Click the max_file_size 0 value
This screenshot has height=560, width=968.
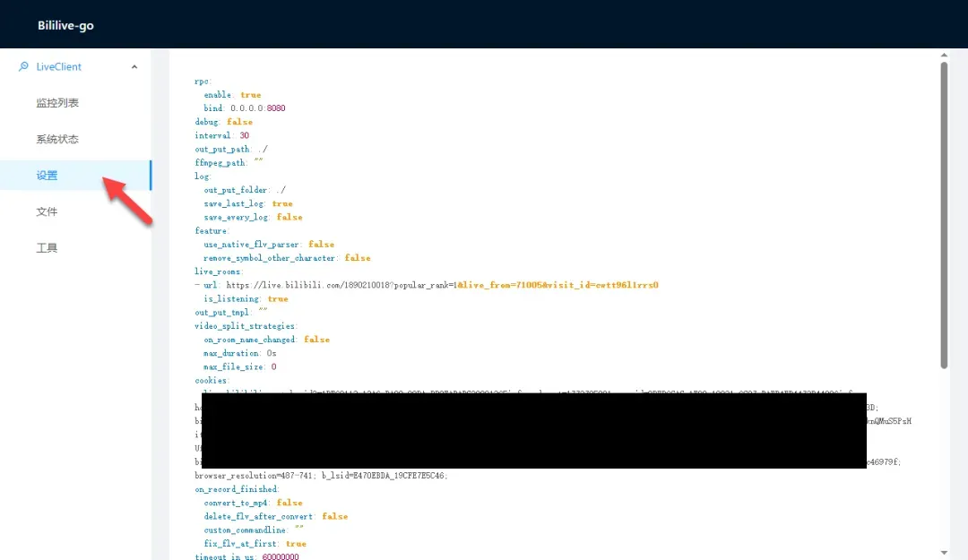[273, 366]
